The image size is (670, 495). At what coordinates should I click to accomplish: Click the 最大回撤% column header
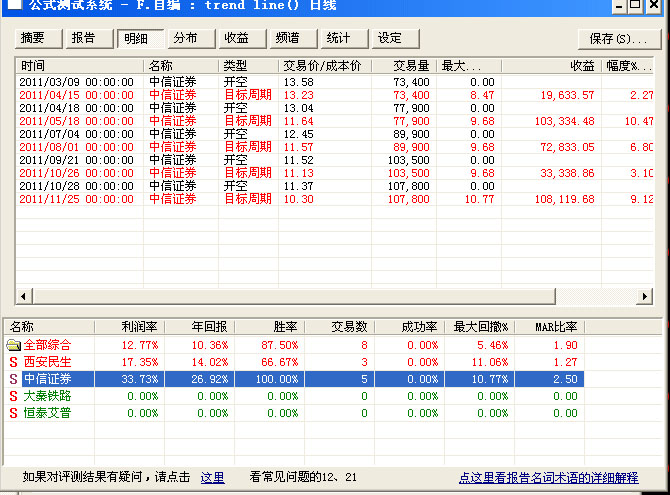480,327
